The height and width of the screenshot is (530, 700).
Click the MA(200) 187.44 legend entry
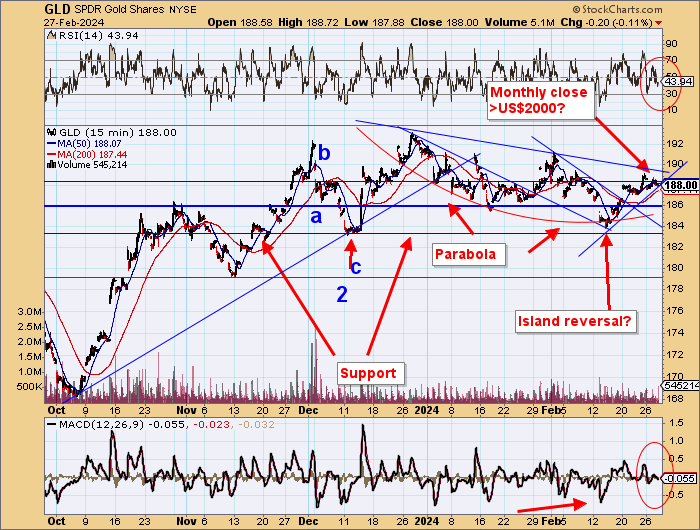tap(92, 154)
